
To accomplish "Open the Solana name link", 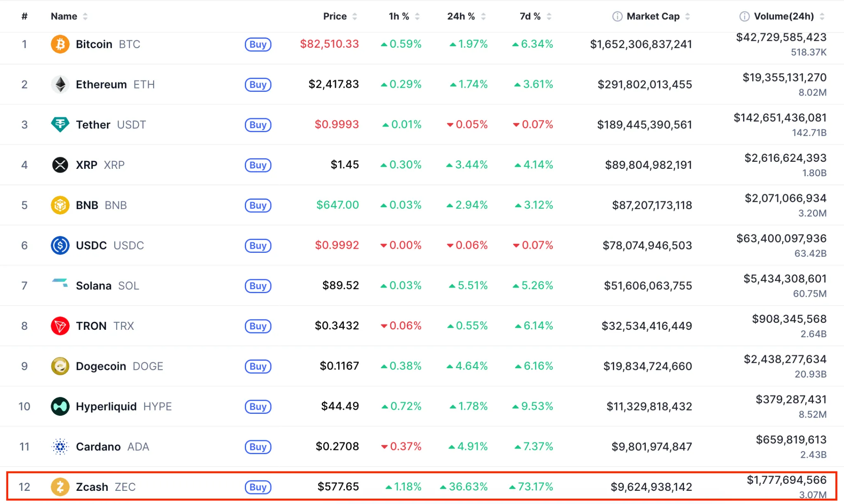I will [x=94, y=286].
